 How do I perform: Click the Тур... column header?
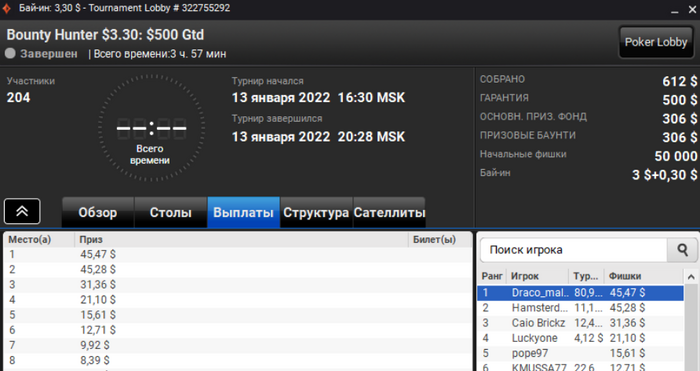(x=586, y=276)
